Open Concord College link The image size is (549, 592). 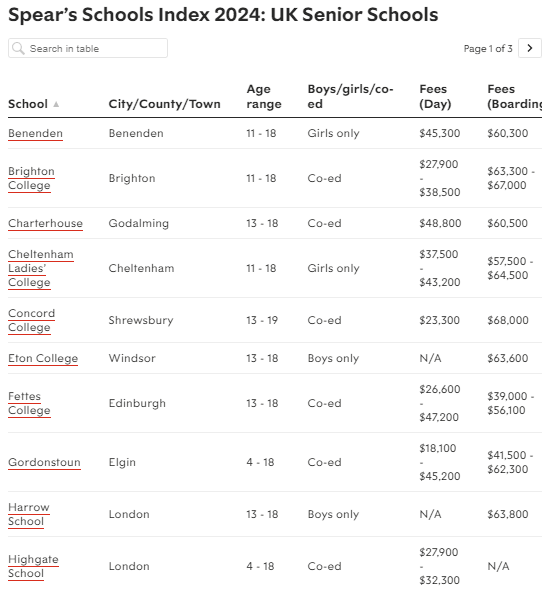(32, 320)
